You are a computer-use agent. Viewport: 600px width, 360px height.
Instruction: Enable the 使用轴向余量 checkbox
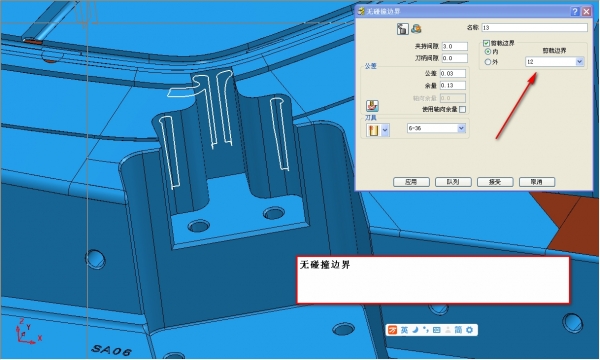click(x=463, y=109)
